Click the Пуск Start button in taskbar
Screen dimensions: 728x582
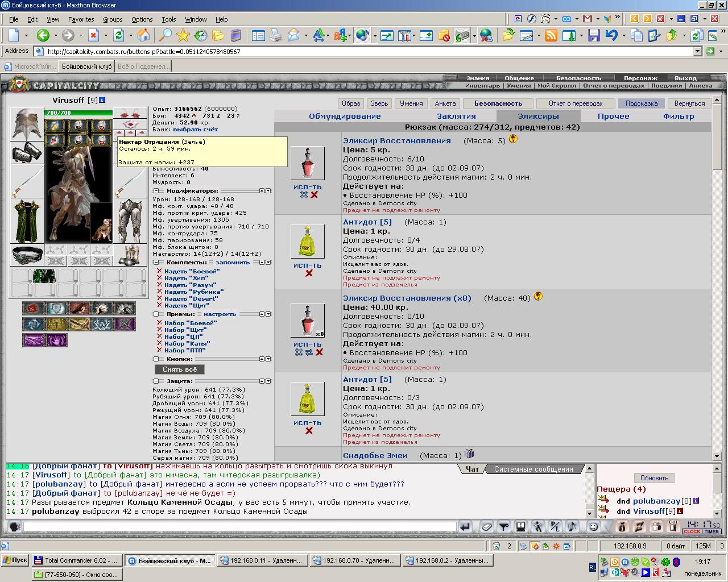pyautogui.click(x=15, y=560)
